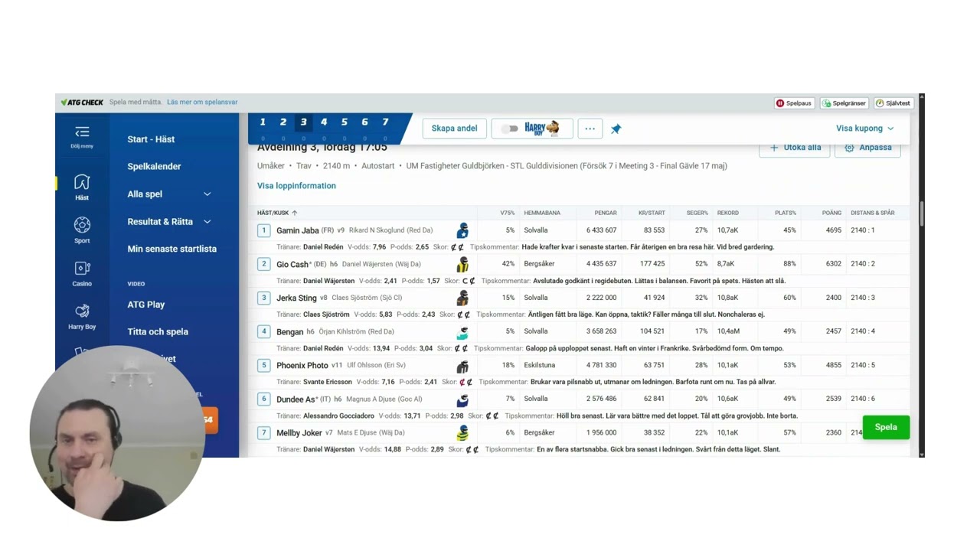Sort by Poäng column header

(831, 213)
